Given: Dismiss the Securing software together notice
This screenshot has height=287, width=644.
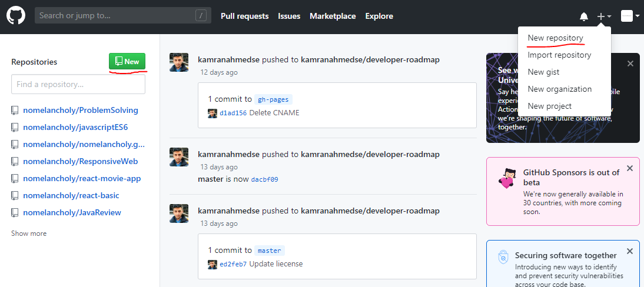Looking at the screenshot, I should (x=630, y=251).
